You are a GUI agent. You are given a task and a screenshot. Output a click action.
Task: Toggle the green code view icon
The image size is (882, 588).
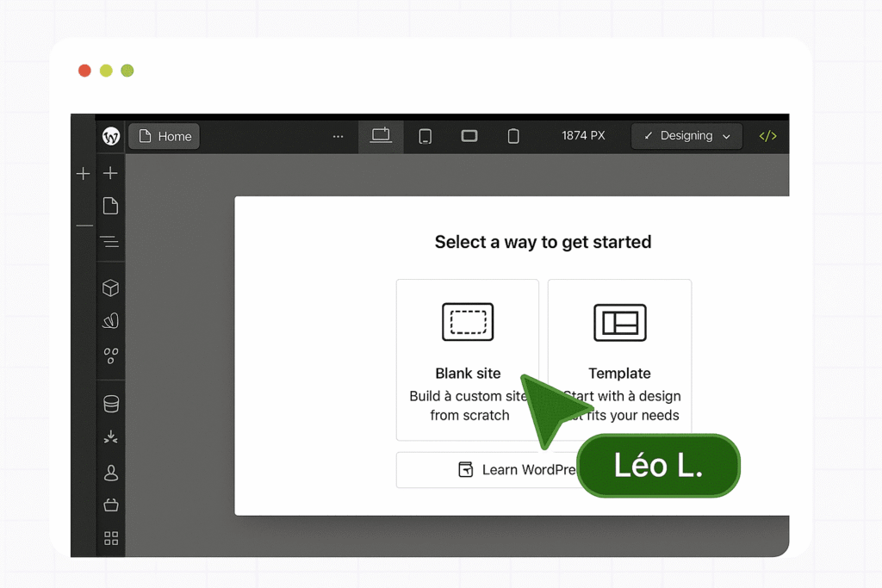tap(767, 136)
